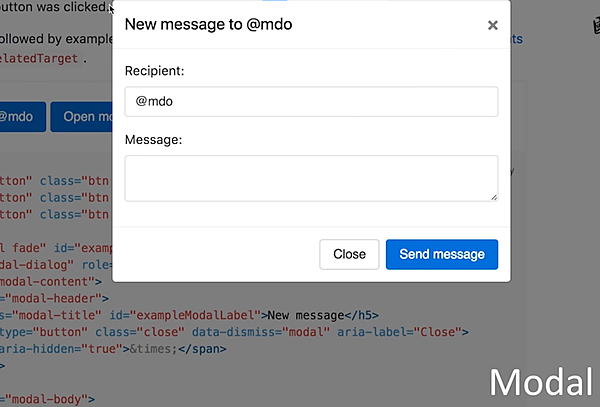Click the 'Message:' label
Viewport: 600px width, 407px height.
pyautogui.click(x=153, y=140)
